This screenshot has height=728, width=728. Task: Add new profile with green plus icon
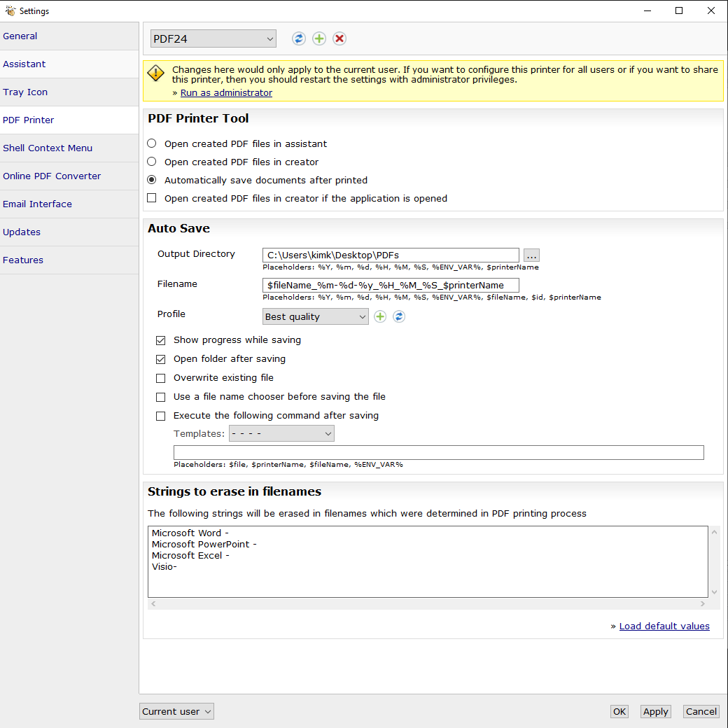(380, 316)
